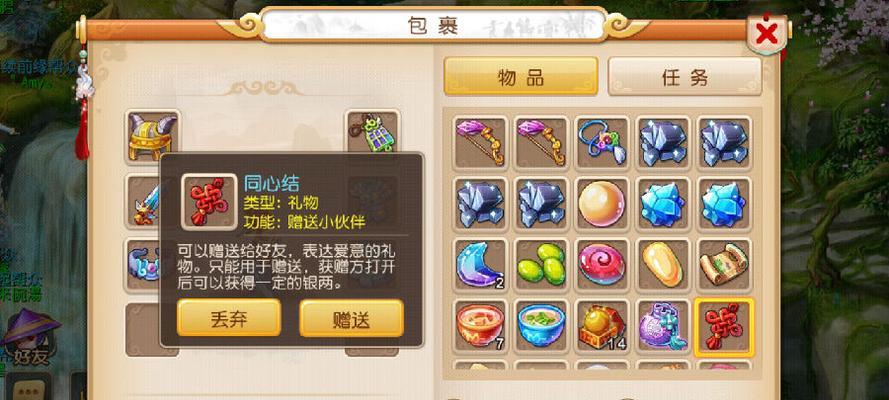Image resolution: width=889 pixels, height=400 pixels.
Task: Select the red swirl candy item
Action: pyautogui.click(x=602, y=265)
